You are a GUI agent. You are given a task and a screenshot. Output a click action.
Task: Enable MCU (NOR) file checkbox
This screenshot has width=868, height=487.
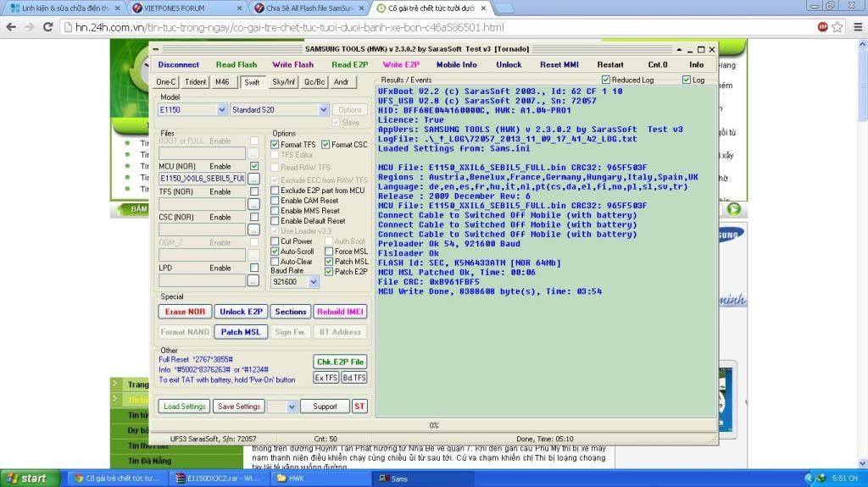(x=254, y=166)
